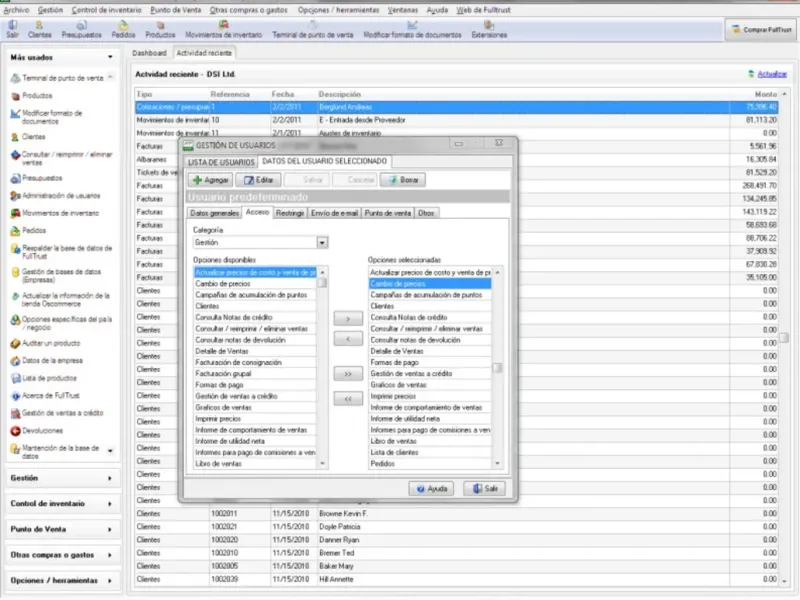
Task: Click the Actualizar link
Action: coord(772,74)
